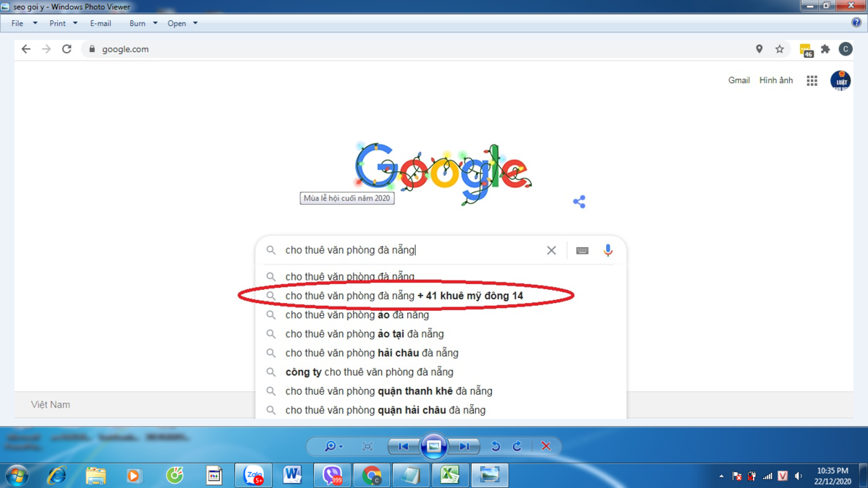
Task: Open Microsoft Excel from the taskbar
Action: pos(450,476)
